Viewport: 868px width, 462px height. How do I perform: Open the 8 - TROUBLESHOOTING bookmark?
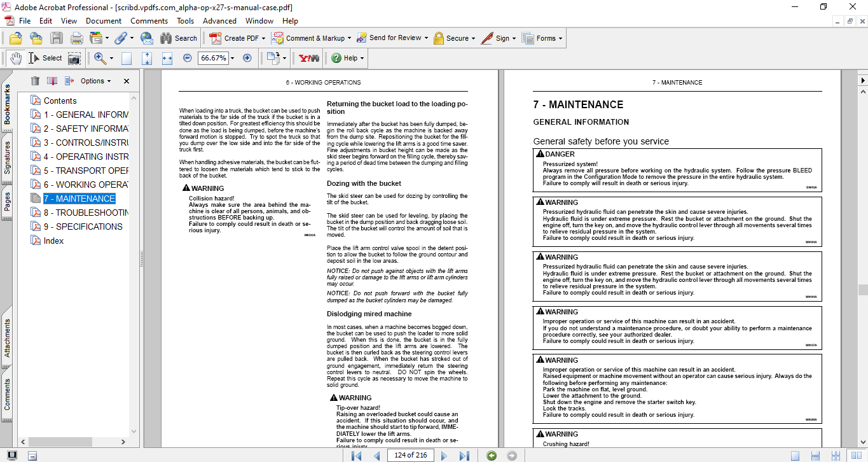click(x=86, y=213)
